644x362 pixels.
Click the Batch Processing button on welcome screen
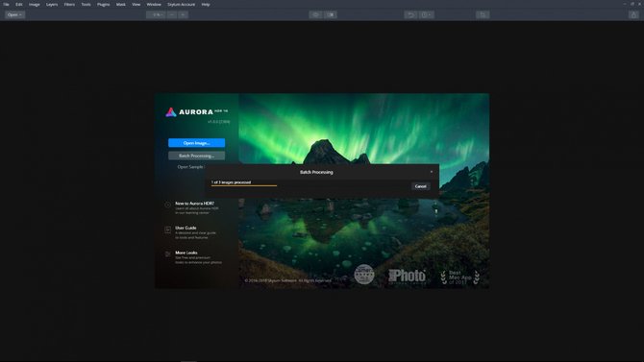[197, 156]
